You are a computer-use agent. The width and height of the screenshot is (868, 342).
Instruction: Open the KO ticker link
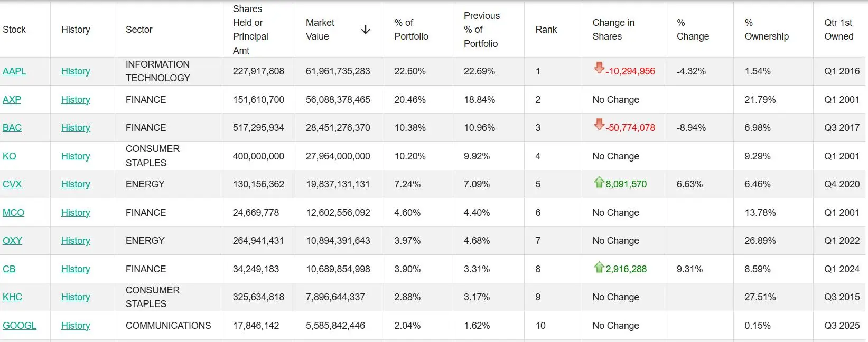coord(10,156)
